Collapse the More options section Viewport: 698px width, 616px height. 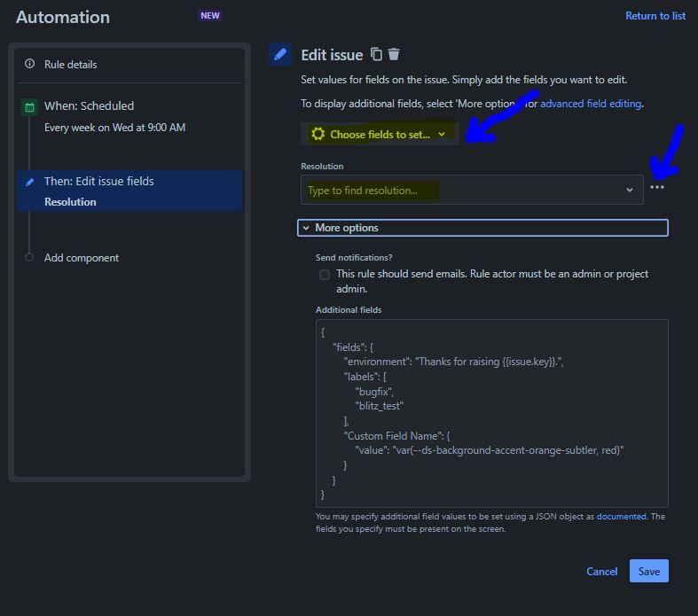tap(482, 228)
